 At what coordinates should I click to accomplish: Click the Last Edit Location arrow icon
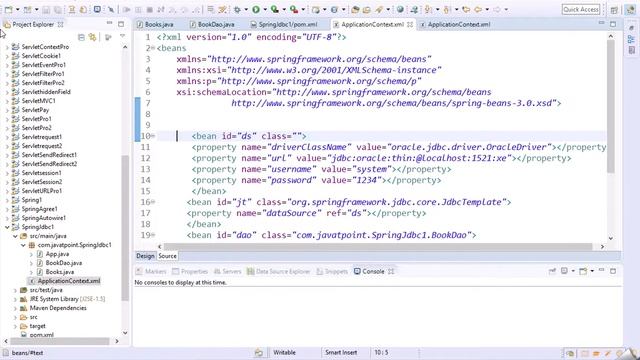pos(466,9)
